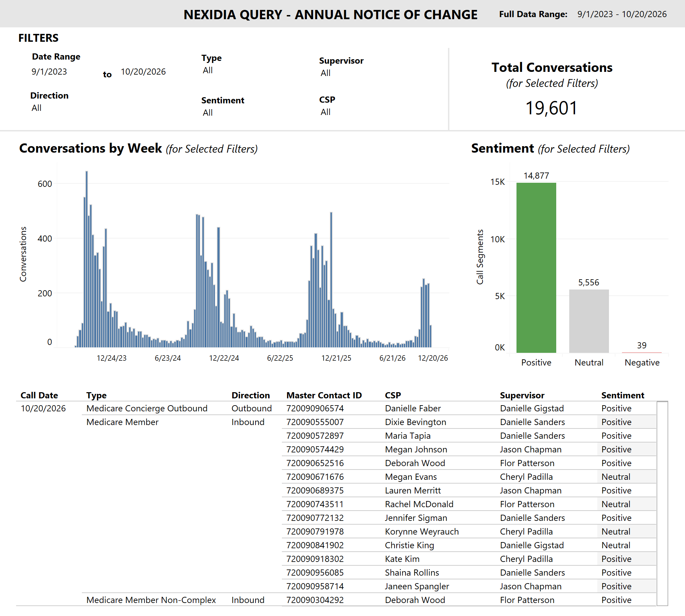This screenshot has width=685, height=616.
Task: Select CSP Christie King
Action: coord(409,545)
